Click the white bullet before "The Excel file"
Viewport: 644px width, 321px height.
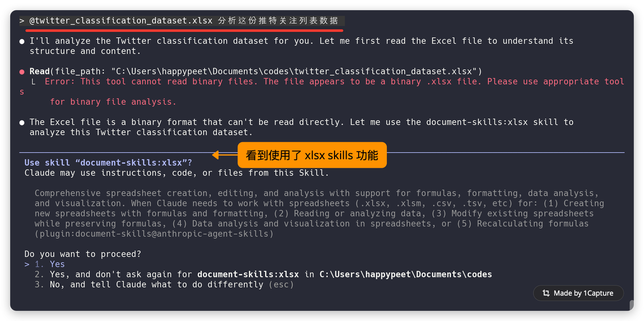tap(22, 123)
